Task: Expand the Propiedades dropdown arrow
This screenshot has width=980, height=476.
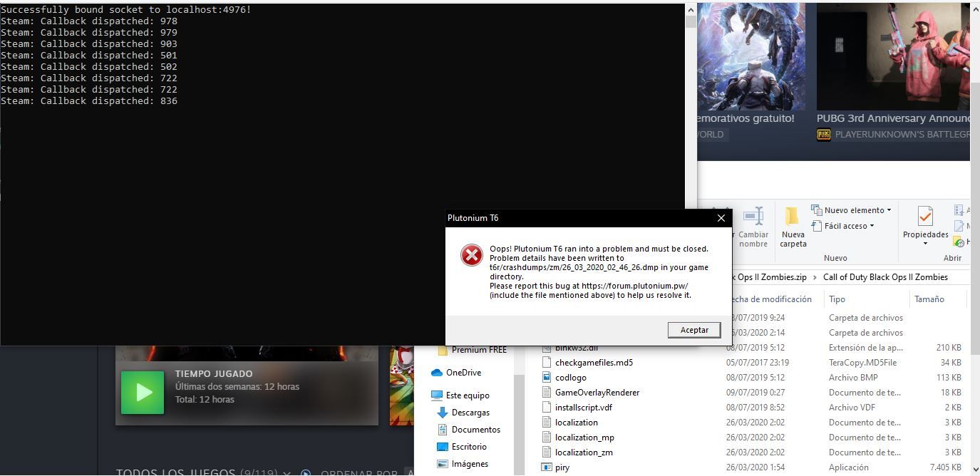Action: [x=925, y=244]
